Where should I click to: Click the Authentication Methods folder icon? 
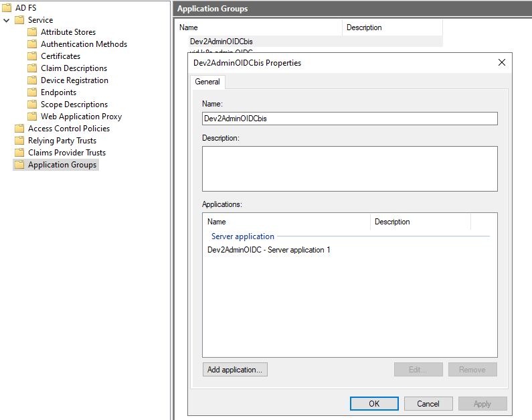tap(32, 44)
